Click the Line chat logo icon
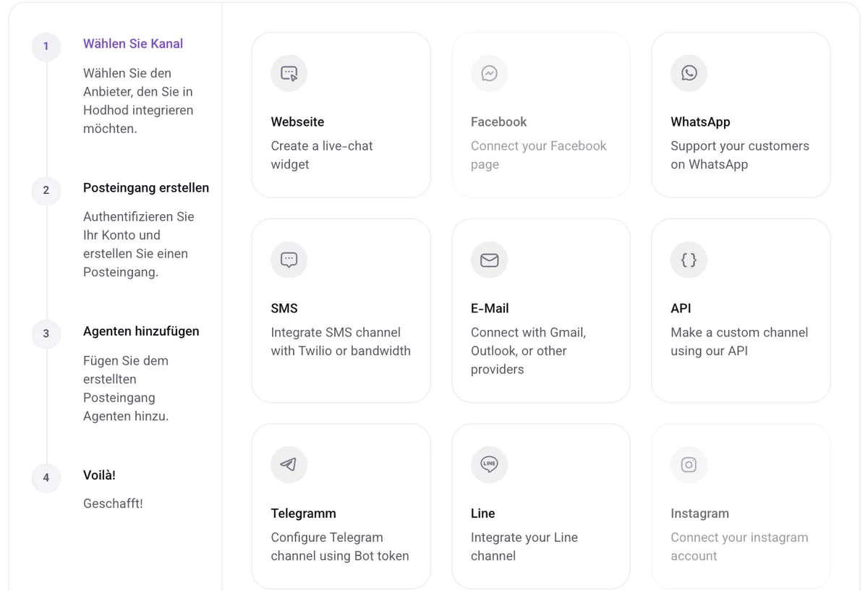This screenshot has height=591, width=868. pos(489,464)
